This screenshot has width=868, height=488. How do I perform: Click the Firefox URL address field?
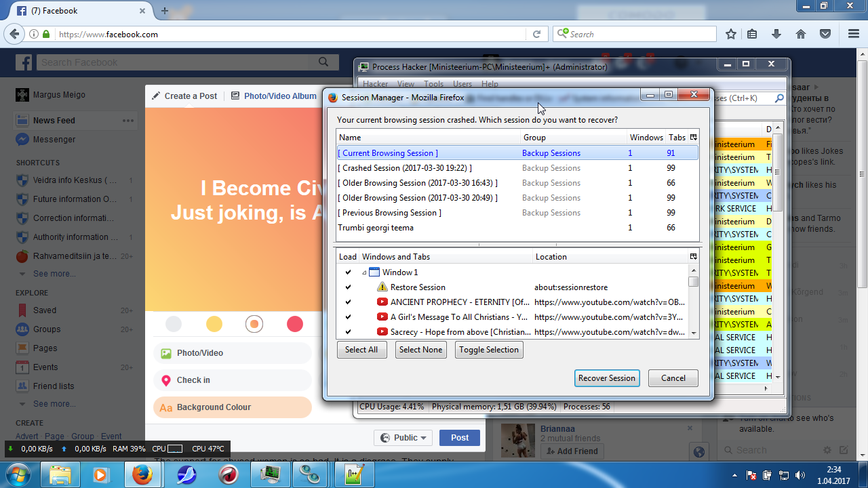coord(290,34)
